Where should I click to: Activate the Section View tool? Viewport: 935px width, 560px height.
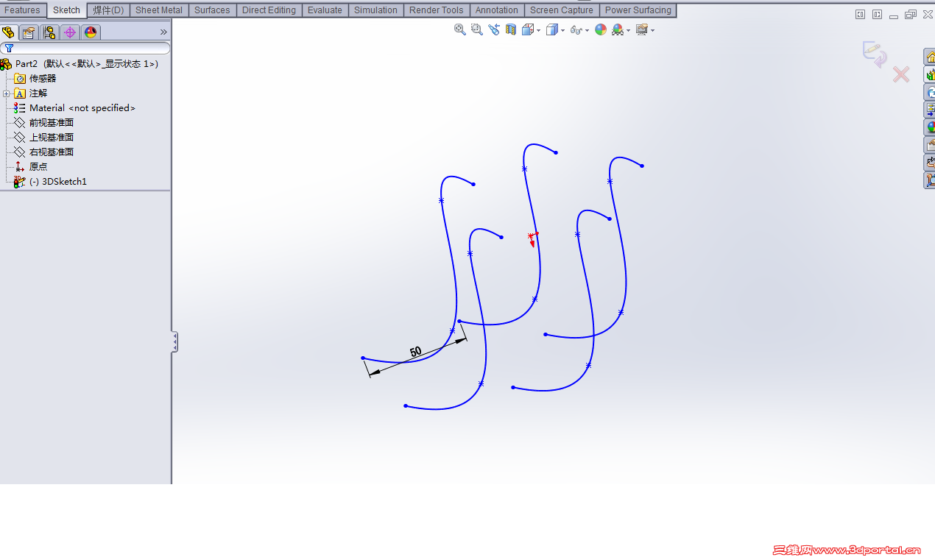510,29
